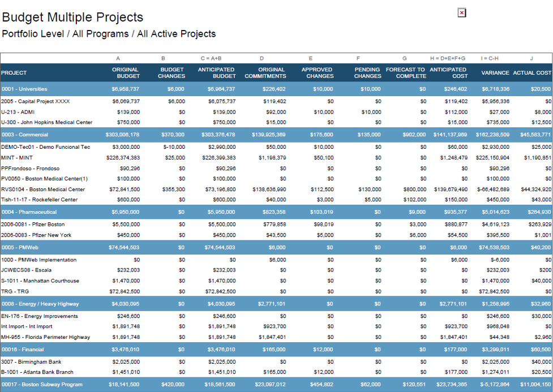The height and width of the screenshot is (392, 553).
Task: Open RVS0104 - Boston Medical Center project
Action: coord(43,189)
